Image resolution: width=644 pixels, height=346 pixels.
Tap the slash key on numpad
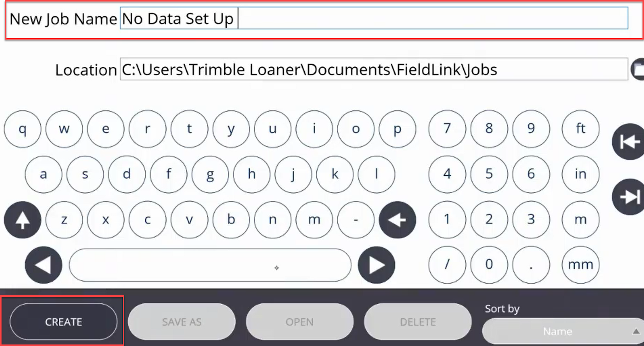[x=447, y=265]
